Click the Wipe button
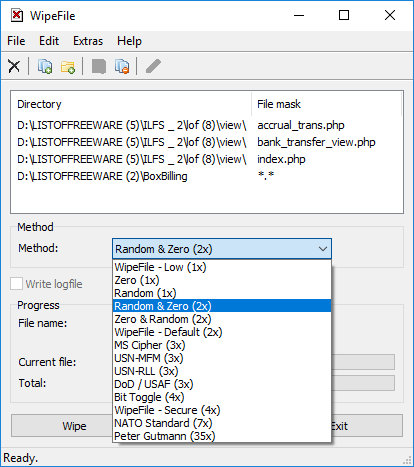Screen dimensions: 414x467 click(x=62, y=426)
